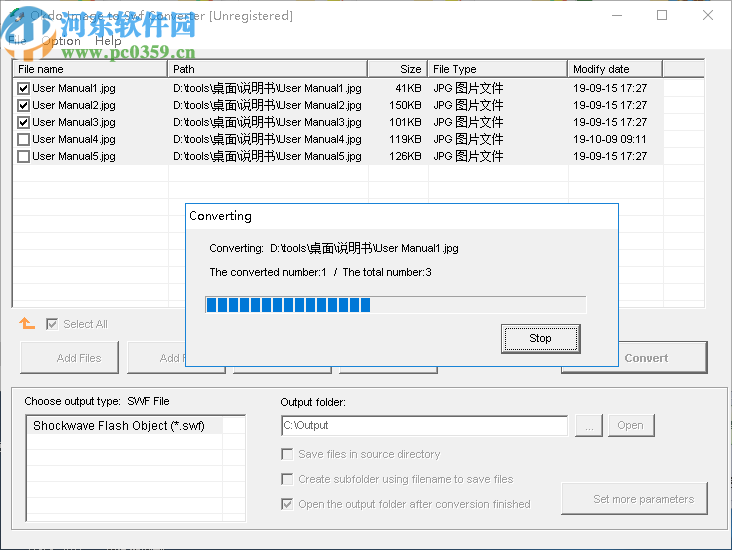Viewport: 732px width, 550px height.
Task: Open the Help menu
Action: point(108,41)
